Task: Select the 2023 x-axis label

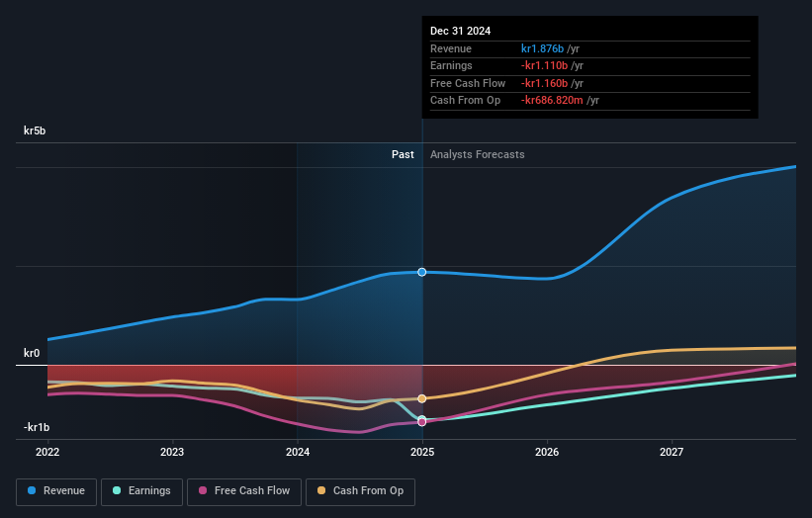Action: click(x=172, y=452)
